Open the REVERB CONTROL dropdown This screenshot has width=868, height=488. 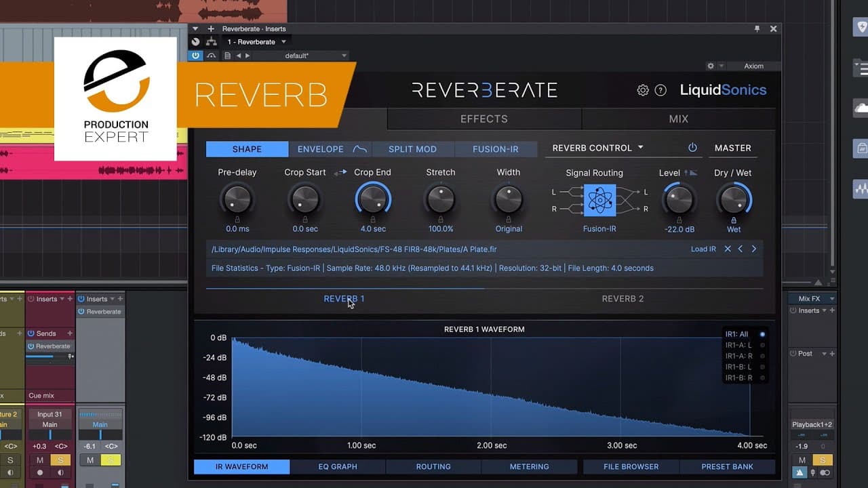pos(598,148)
